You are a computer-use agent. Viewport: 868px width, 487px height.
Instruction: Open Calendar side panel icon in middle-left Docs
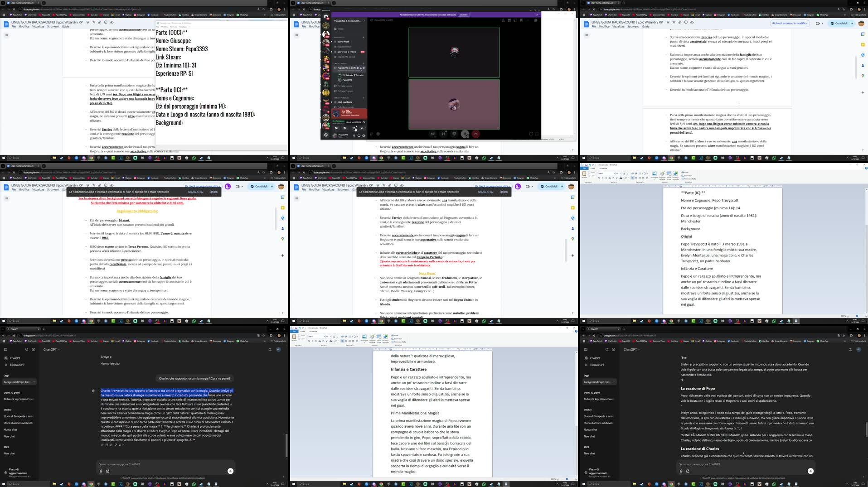(282, 198)
